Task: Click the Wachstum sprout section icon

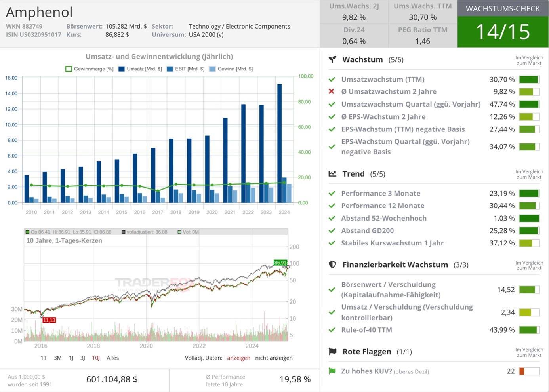Action: 332,59
